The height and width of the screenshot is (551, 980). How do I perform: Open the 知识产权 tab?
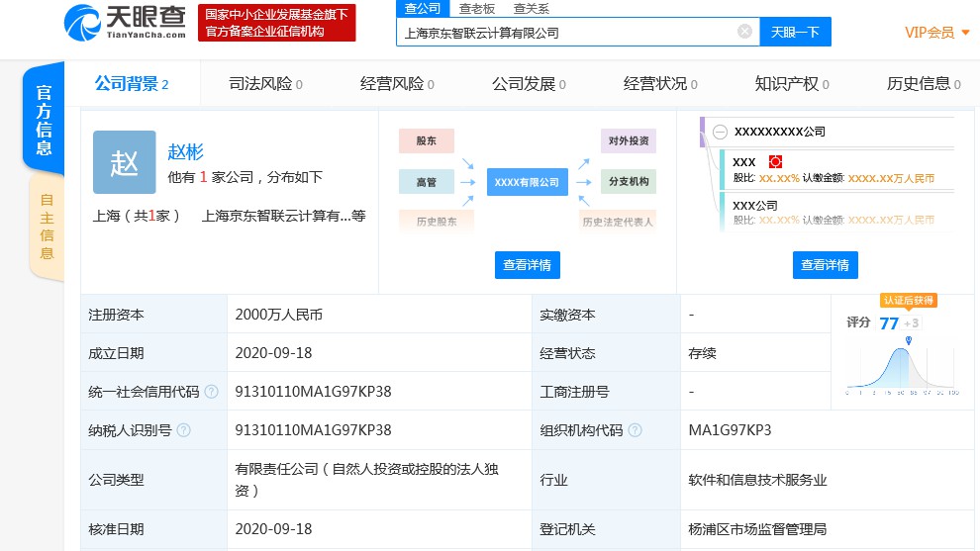point(792,84)
